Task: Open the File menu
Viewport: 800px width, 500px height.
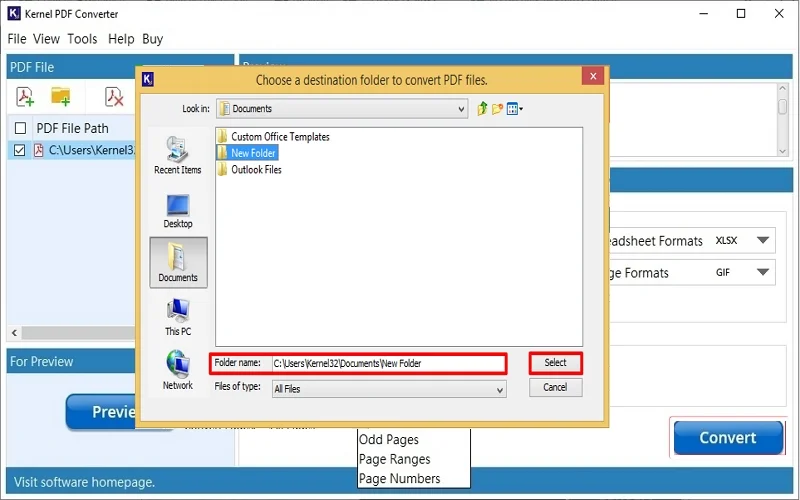Action: tap(17, 39)
